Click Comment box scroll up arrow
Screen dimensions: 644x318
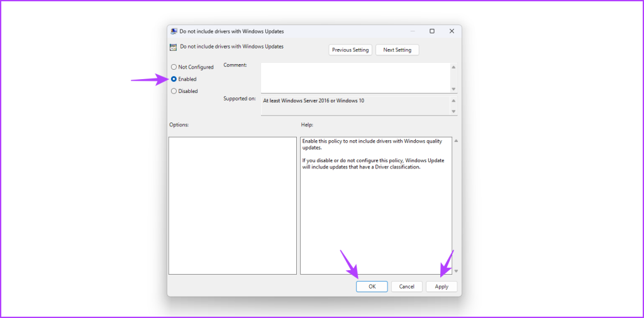tap(453, 67)
